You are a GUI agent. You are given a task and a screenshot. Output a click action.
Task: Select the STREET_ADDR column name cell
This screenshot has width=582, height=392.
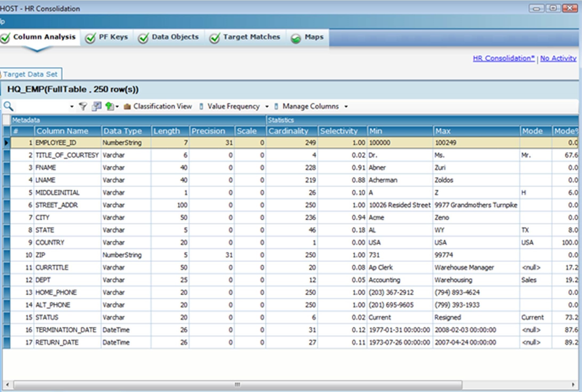tap(68, 205)
